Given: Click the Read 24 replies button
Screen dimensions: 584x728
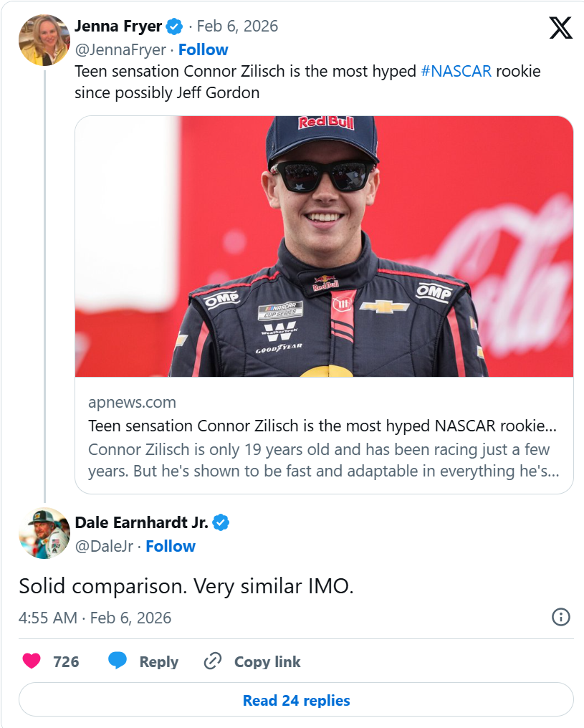Looking at the screenshot, I should (x=296, y=700).
